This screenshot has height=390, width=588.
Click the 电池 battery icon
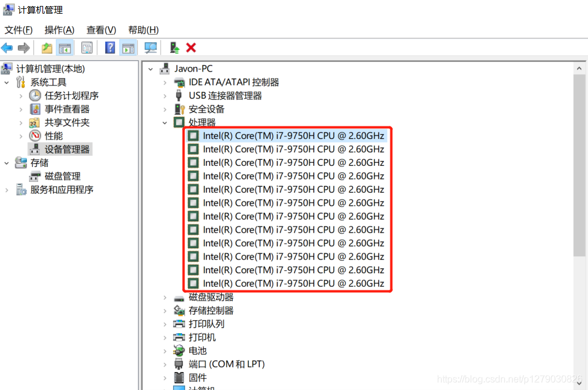pos(179,351)
